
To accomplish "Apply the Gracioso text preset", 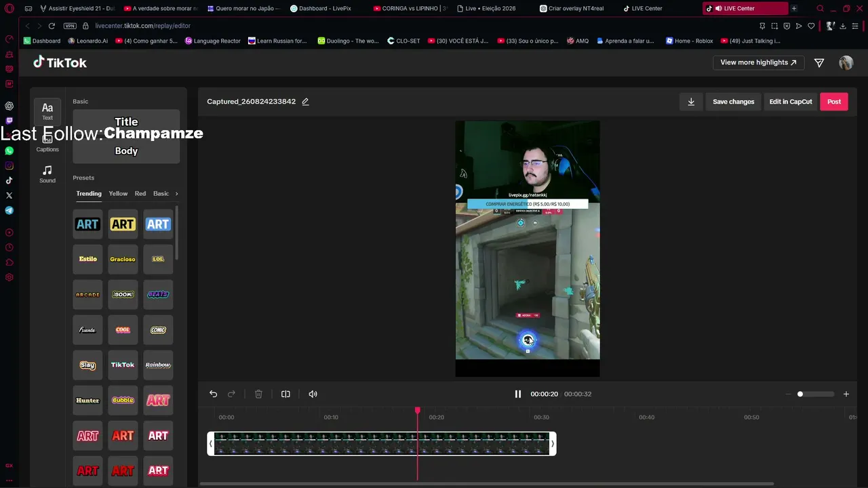I will click(x=123, y=259).
